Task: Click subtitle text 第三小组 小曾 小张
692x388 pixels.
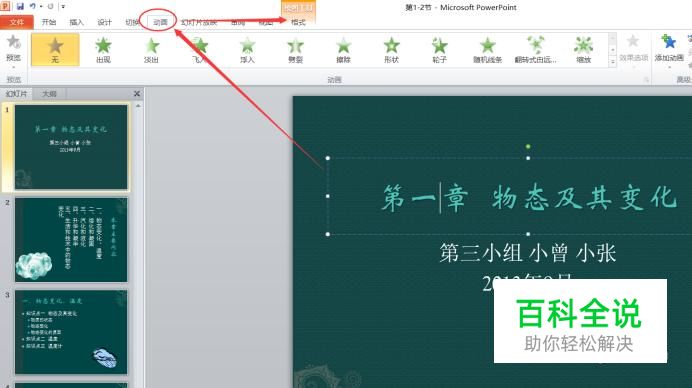Action: point(527,253)
